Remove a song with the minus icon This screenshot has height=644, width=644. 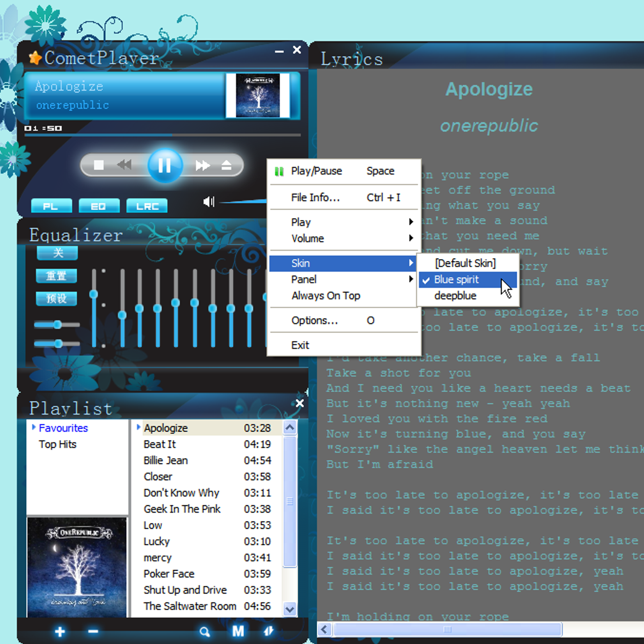click(x=93, y=631)
